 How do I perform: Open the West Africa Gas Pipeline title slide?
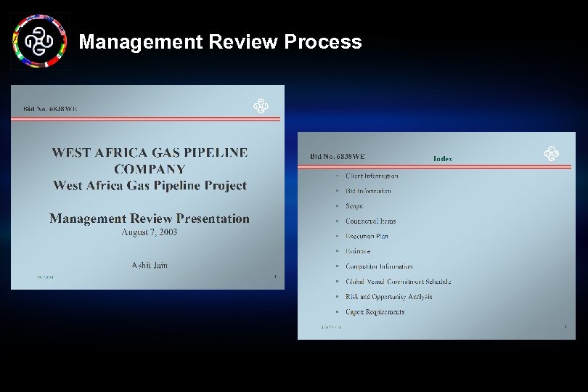pyautogui.click(x=147, y=187)
